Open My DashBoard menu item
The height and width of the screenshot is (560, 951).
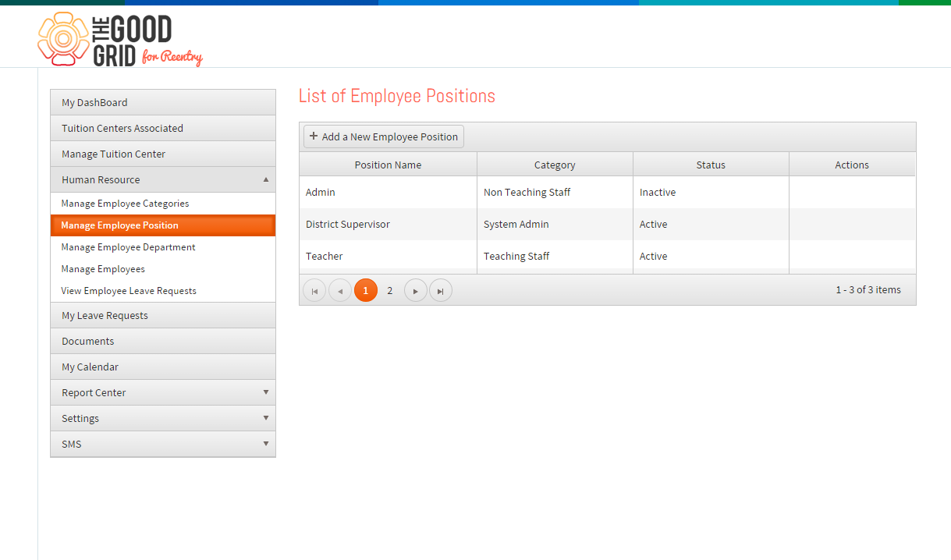click(x=163, y=102)
